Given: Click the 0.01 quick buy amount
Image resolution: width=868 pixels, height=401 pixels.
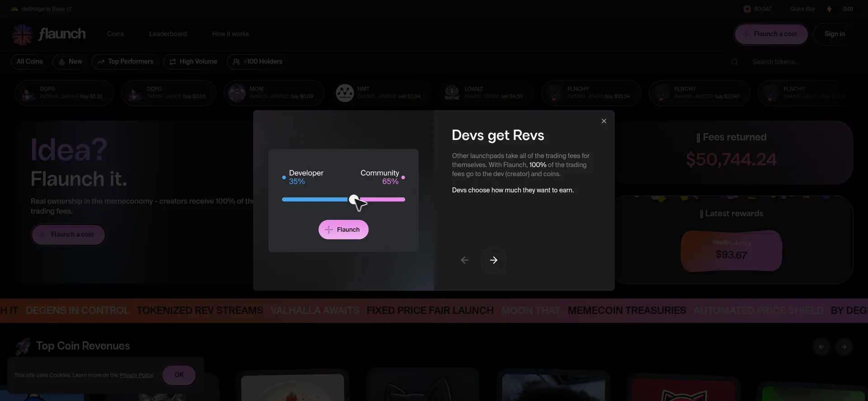Looking at the screenshot, I should [x=848, y=9].
